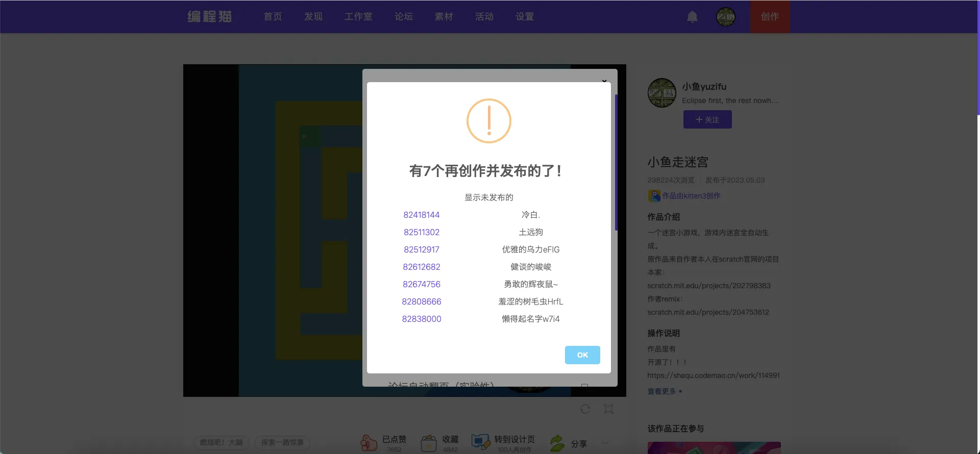This screenshot has height=454, width=980.
Task: Open the user avatar in the navbar
Action: [x=725, y=17]
